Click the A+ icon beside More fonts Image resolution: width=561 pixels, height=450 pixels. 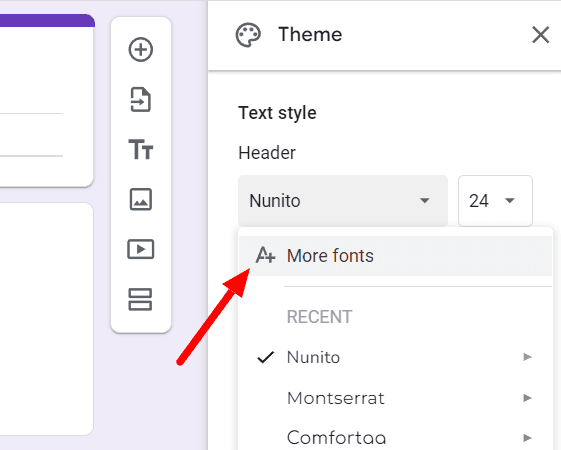click(265, 255)
